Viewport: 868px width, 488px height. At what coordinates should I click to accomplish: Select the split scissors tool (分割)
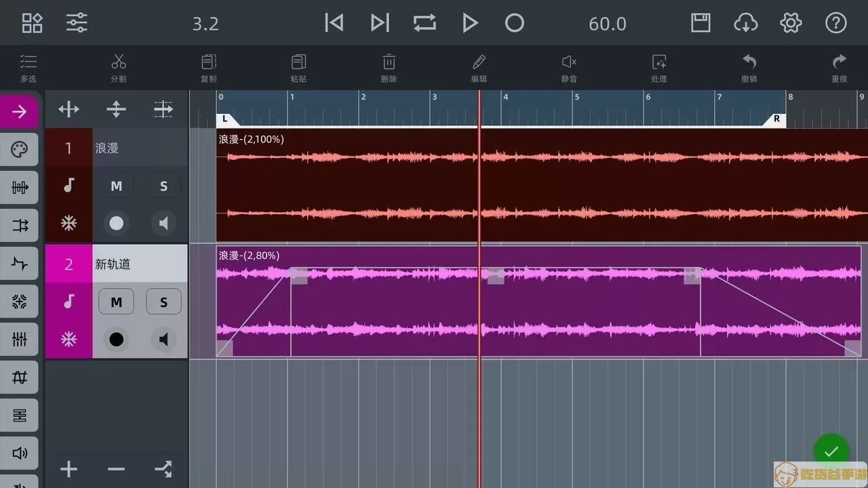(x=119, y=68)
